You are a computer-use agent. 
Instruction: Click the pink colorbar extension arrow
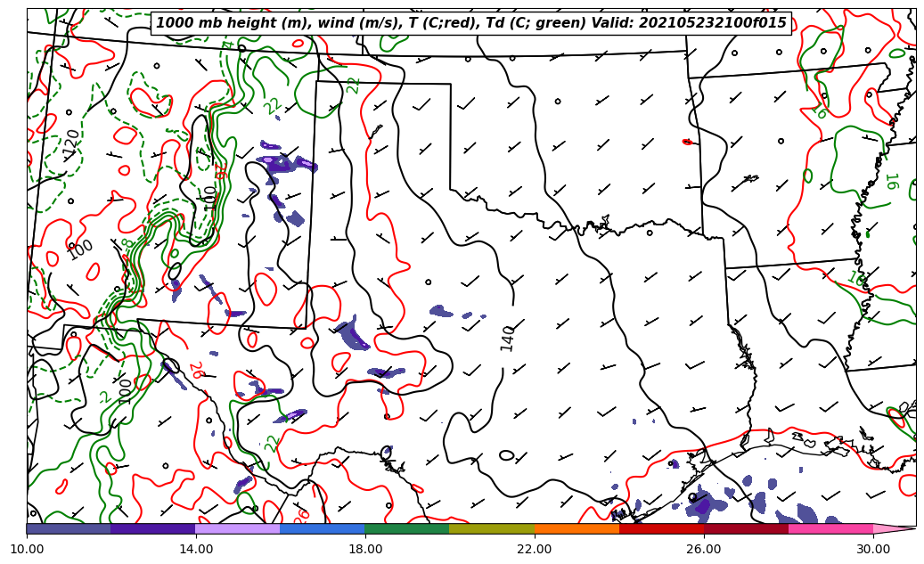(894, 528)
